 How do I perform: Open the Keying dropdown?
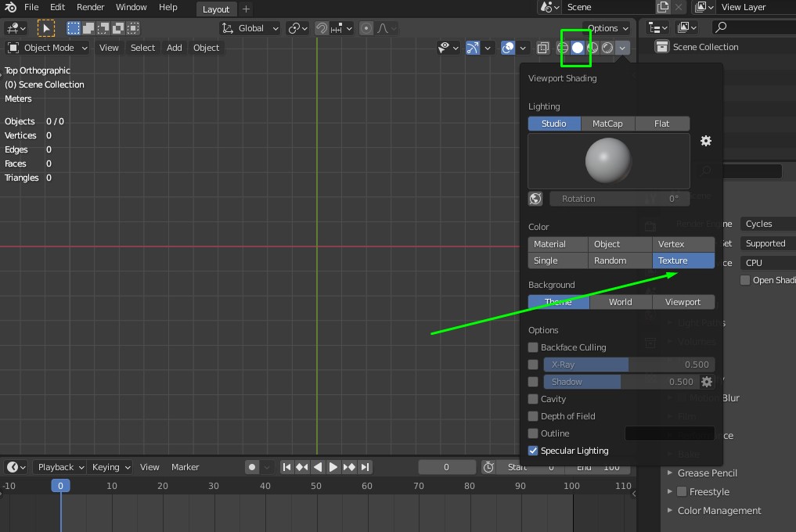pyautogui.click(x=110, y=467)
